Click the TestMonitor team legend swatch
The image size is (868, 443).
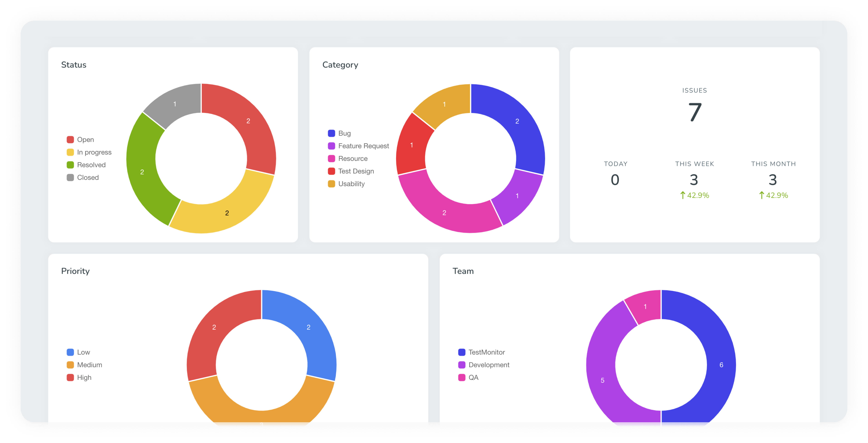462,352
